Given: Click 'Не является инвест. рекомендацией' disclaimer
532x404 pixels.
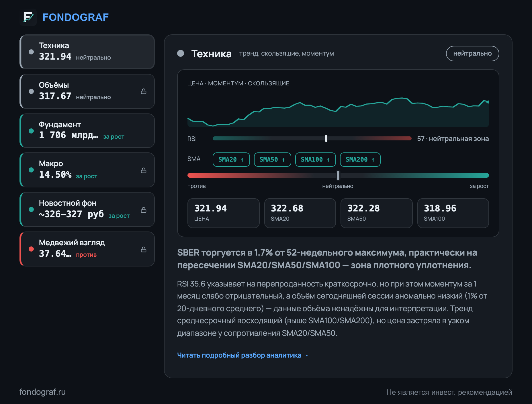Looking at the screenshot, I should [449, 392].
